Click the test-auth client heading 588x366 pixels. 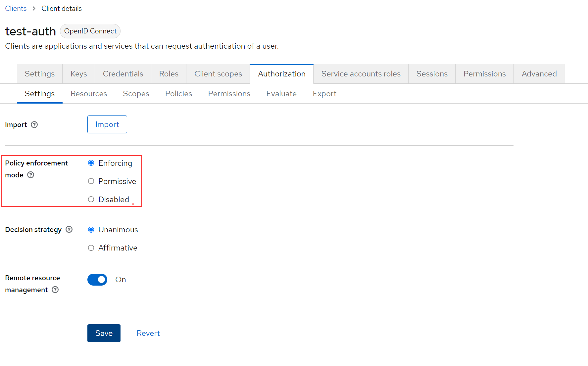(30, 31)
